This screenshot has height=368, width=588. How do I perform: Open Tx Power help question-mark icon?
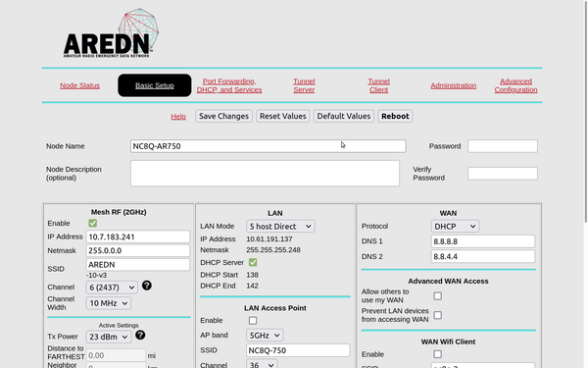[140, 335]
